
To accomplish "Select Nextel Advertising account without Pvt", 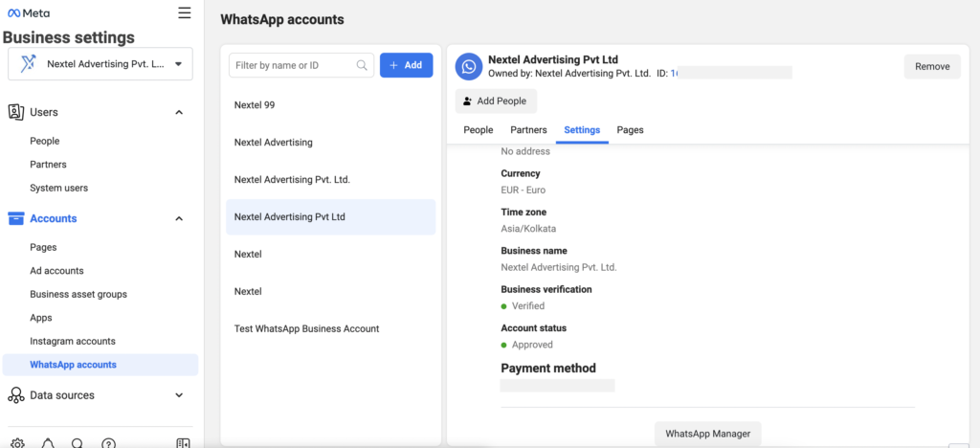I will (330, 143).
